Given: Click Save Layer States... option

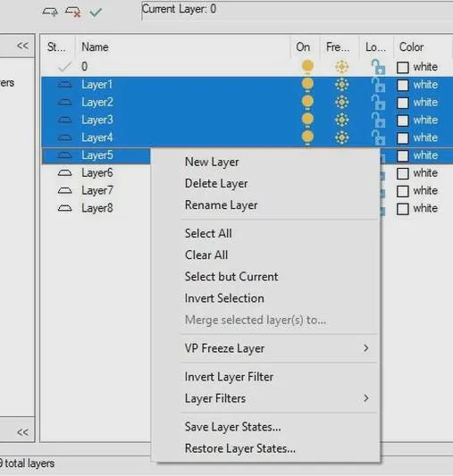Looking at the screenshot, I should (233, 427).
